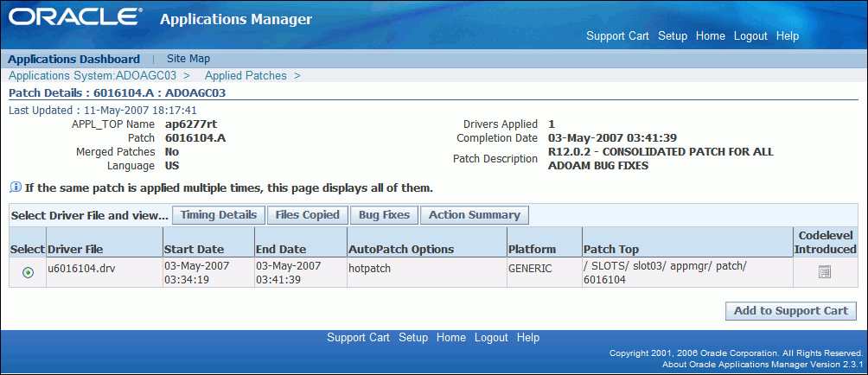Image resolution: width=868 pixels, height=375 pixels.
Task: Click the Patch Top path ending 6016104
Action: (x=666, y=272)
